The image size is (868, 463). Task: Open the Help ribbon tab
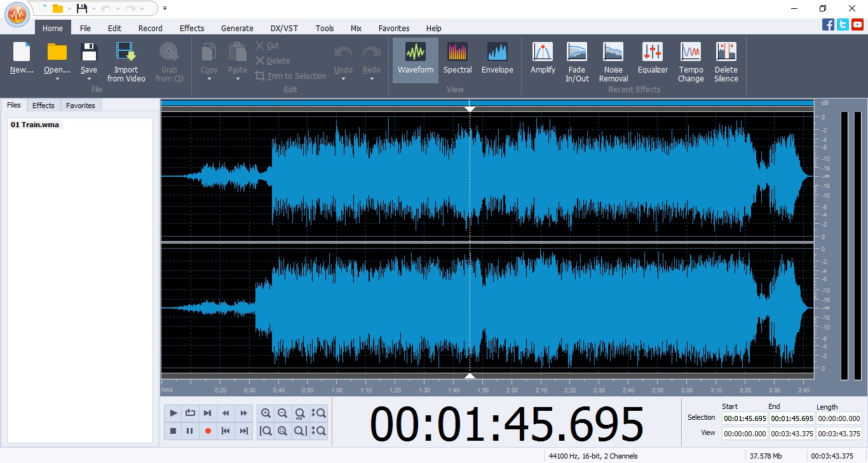(434, 28)
